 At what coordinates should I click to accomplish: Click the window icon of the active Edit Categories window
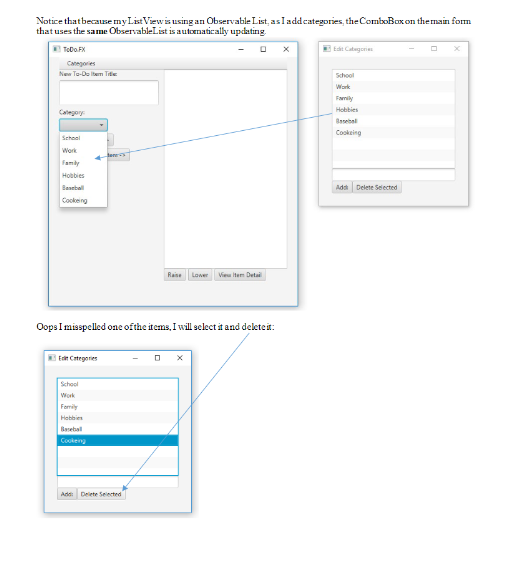(52, 358)
